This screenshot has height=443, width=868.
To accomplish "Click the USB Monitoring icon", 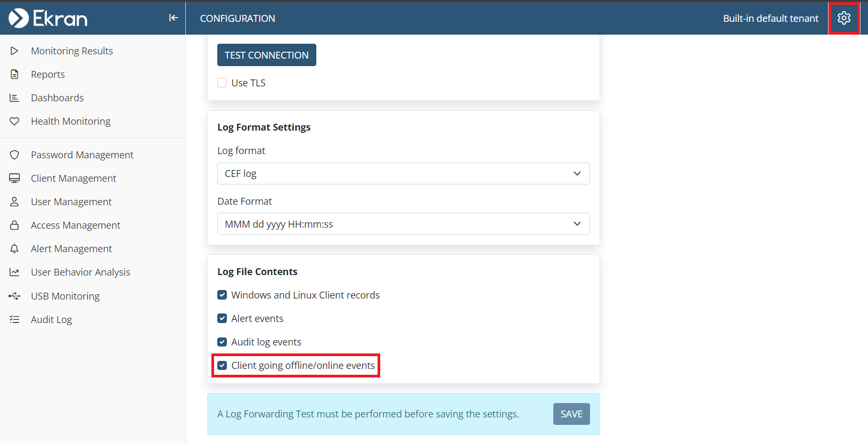I will coord(14,296).
